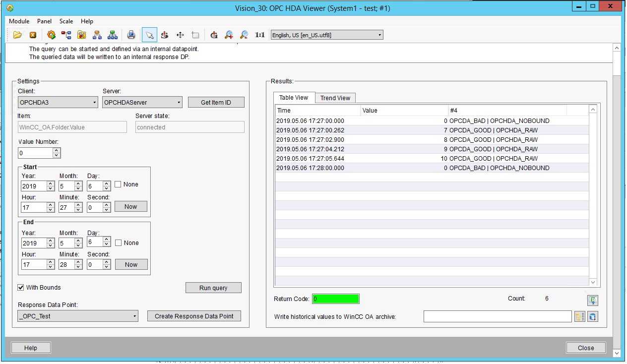This screenshot has width=627, height=364.
Task: Click the printer icon in toolbar
Action: click(x=131, y=35)
